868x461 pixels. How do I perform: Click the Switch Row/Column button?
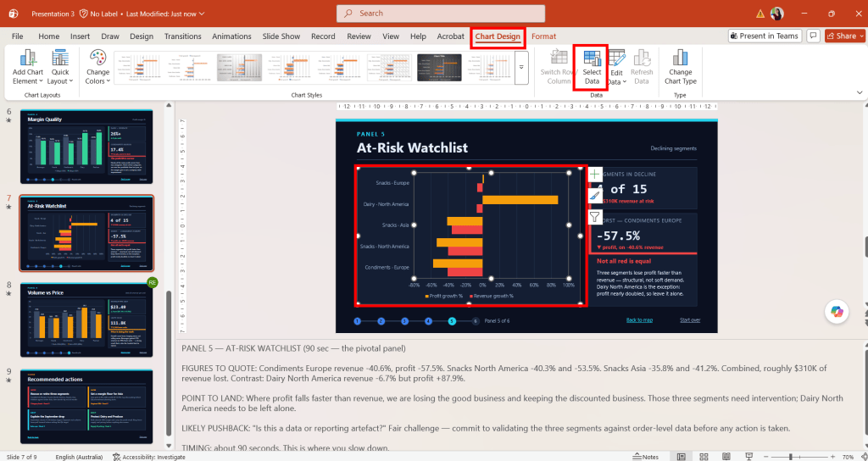(x=559, y=67)
